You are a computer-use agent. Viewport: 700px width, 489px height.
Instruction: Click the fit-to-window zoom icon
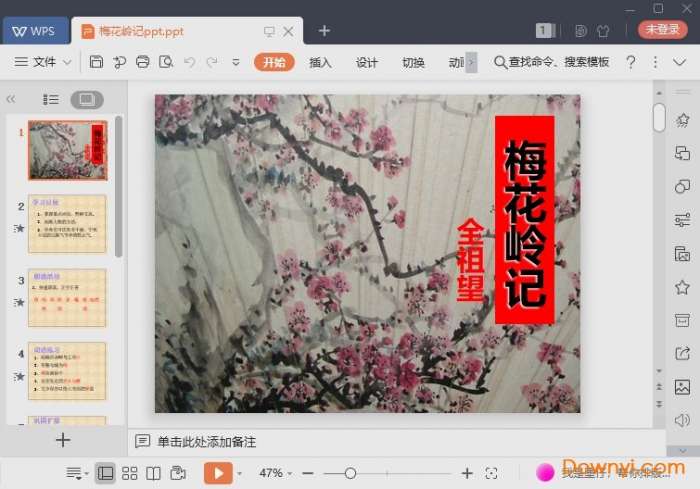(x=491, y=473)
